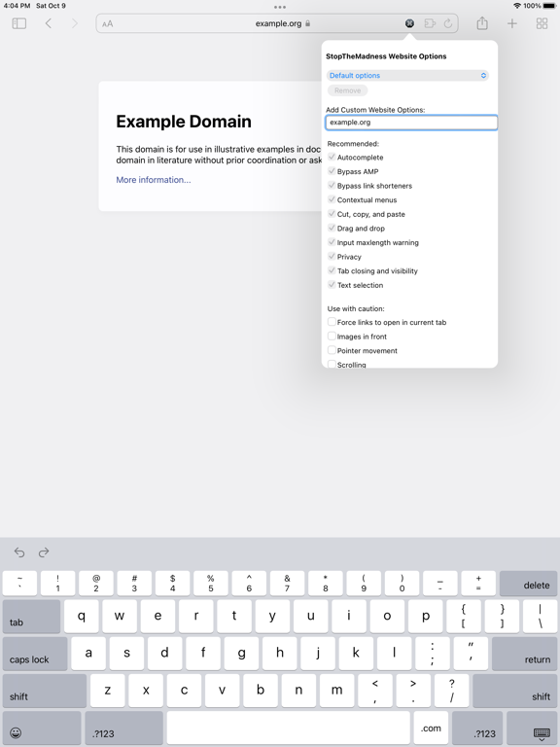Viewport: 560px width, 747px height.
Task: Tap the caps lock key
Action: pos(35,654)
